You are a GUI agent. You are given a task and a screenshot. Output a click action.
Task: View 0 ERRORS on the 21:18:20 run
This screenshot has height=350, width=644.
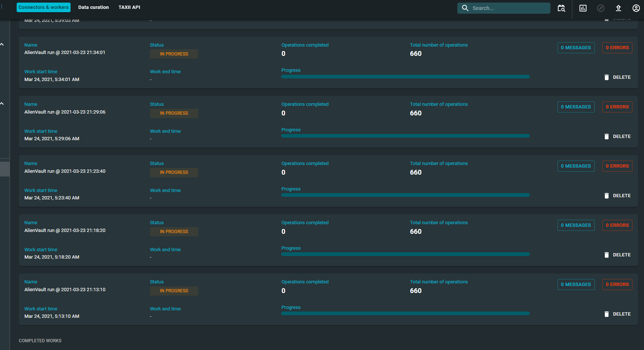point(617,225)
